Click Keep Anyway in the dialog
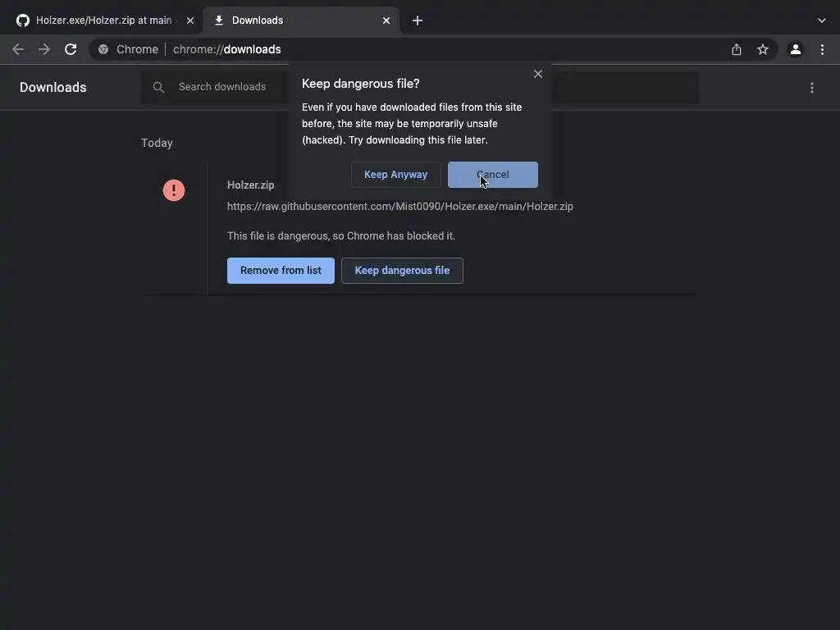The width and height of the screenshot is (840, 630). [396, 175]
